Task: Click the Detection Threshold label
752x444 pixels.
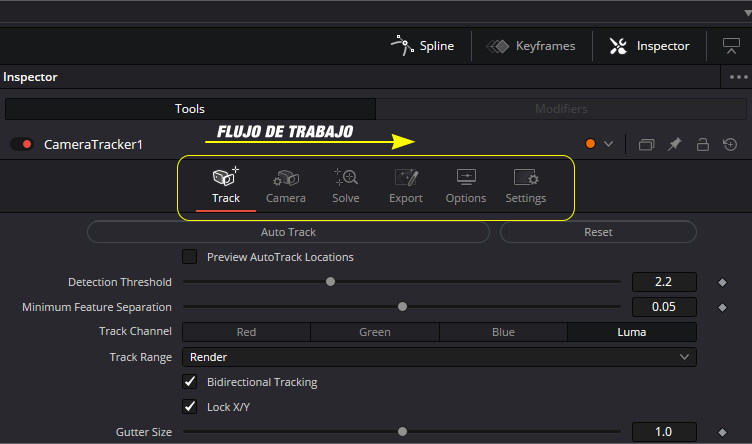Action: (x=119, y=282)
